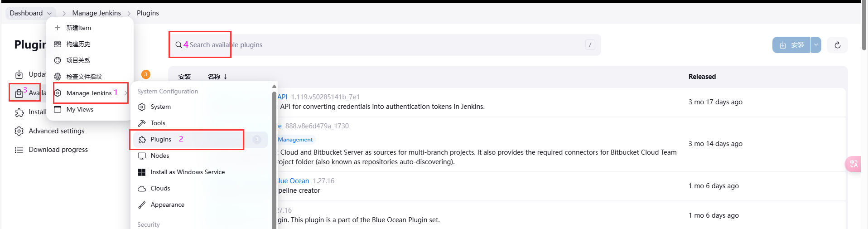Click the Install as Windows Service icon
Screen dimensions: 868x229
[x=142, y=172]
